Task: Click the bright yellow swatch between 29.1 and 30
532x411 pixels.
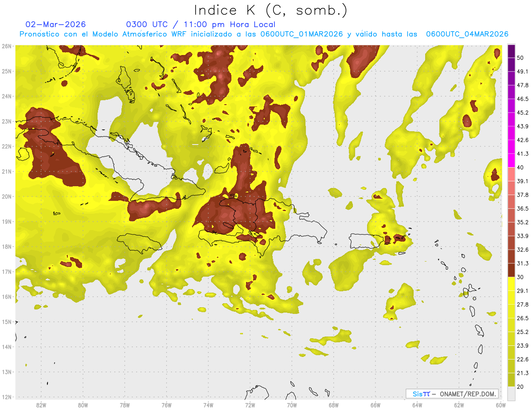Action: tap(511, 284)
